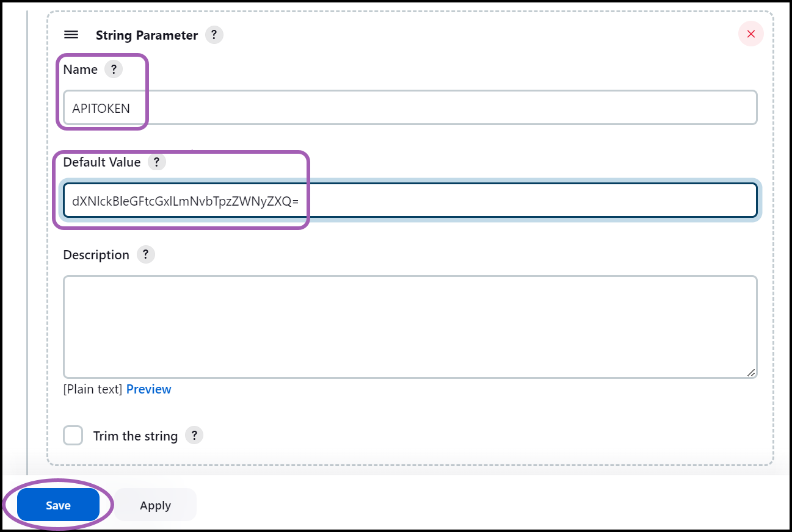
Task: Focus the Name field containing APITOKEN
Action: pyautogui.click(x=366, y=107)
